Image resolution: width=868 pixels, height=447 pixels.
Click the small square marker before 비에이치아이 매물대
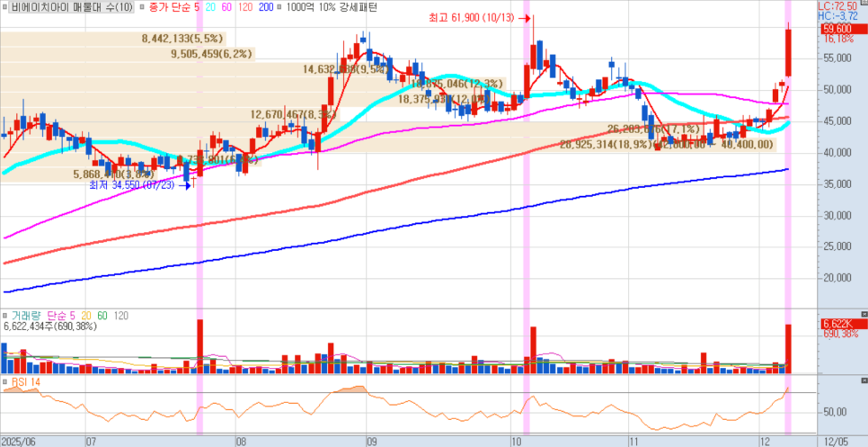[5, 7]
